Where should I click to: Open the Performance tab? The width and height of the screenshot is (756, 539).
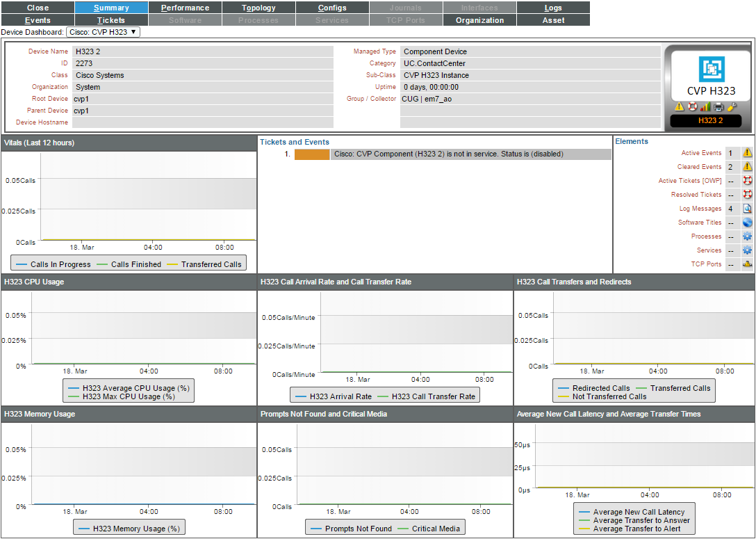(x=185, y=8)
